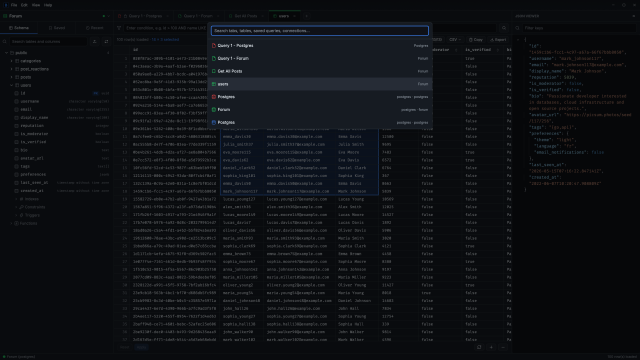Image resolution: width=640 pixels, height=360 pixels.
Task: Open the CSV format dropdown
Action: tap(455, 40)
